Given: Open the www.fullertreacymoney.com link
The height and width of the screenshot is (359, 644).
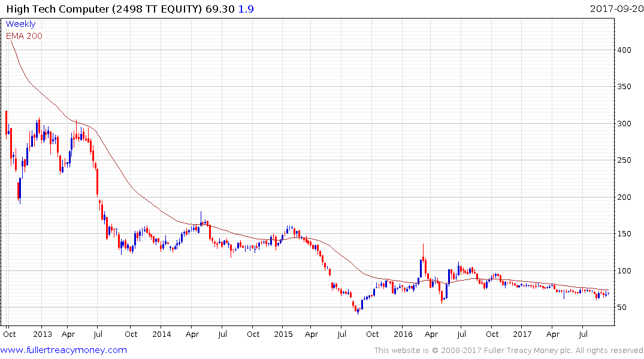Looking at the screenshot, I should click(64, 350).
